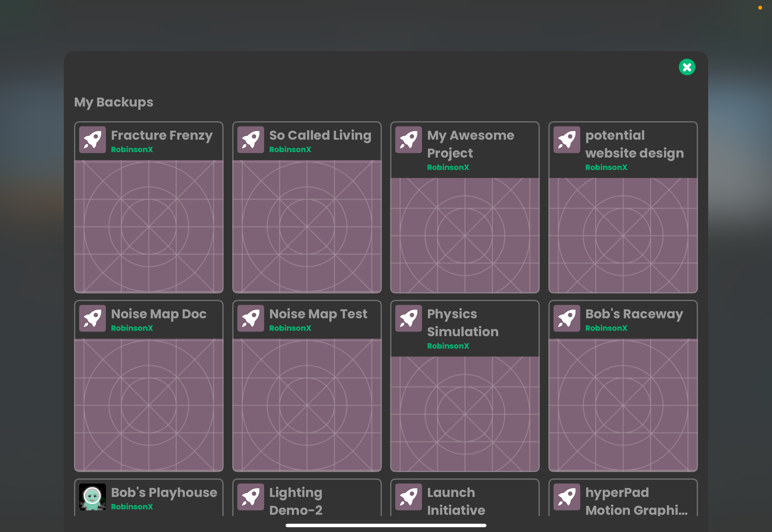
Task: Open the Noise Map Test backup thumbnail
Action: 307,405
